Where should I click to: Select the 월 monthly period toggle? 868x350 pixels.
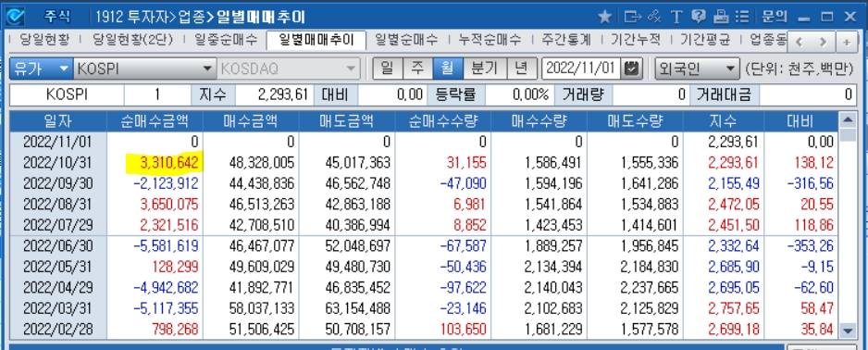(447, 69)
